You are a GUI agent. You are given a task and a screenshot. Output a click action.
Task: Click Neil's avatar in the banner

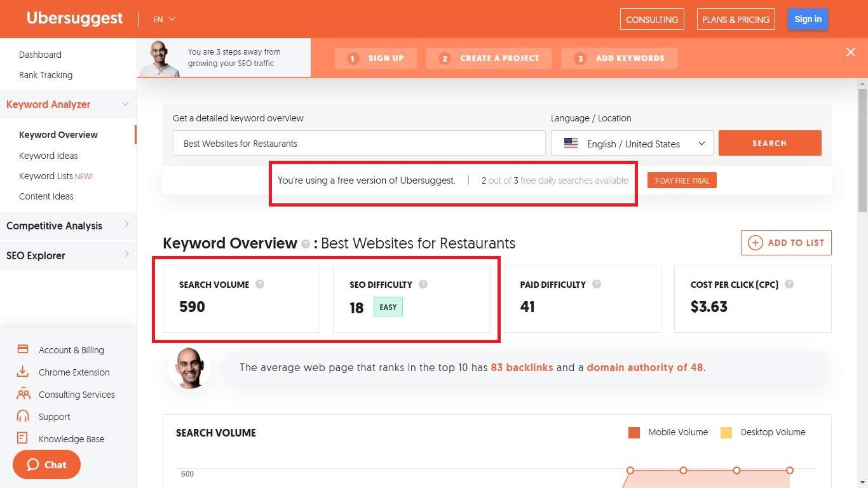coord(159,59)
